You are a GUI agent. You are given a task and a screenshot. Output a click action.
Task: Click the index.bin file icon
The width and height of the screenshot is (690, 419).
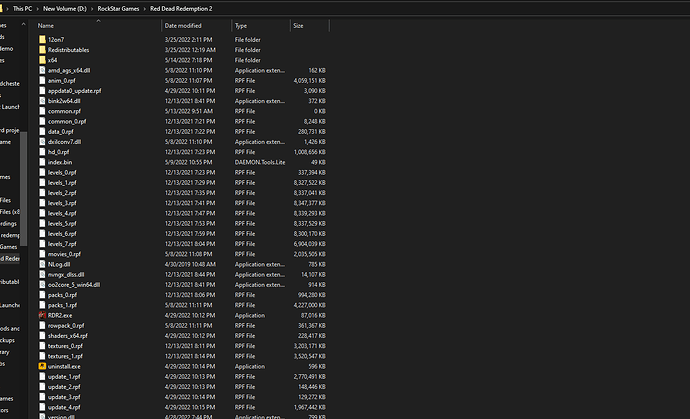(42, 162)
